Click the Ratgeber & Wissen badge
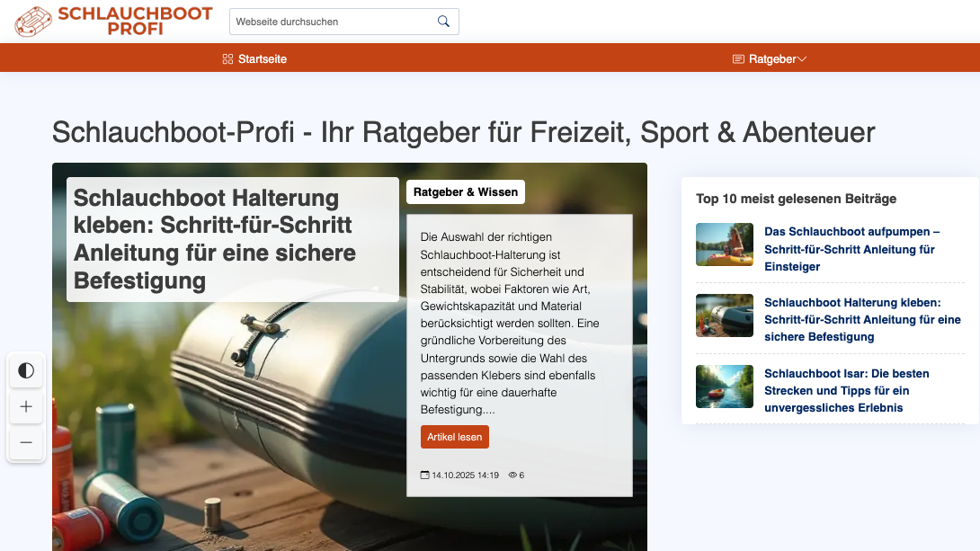Image resolution: width=980 pixels, height=551 pixels. [465, 191]
